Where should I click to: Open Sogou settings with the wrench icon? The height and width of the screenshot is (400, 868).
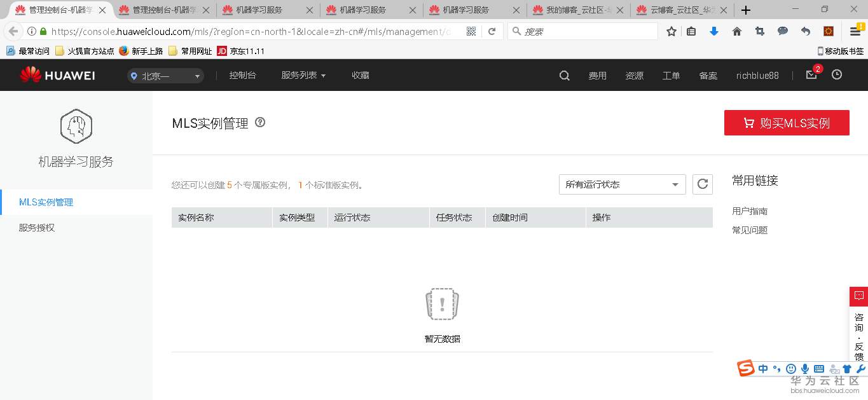[860, 369]
